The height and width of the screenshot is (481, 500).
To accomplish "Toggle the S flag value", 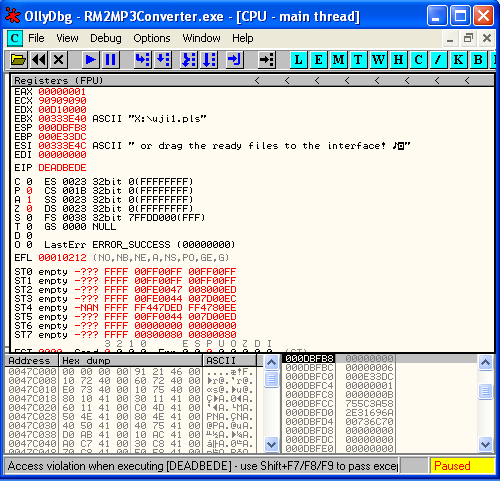I will (x=29, y=218).
